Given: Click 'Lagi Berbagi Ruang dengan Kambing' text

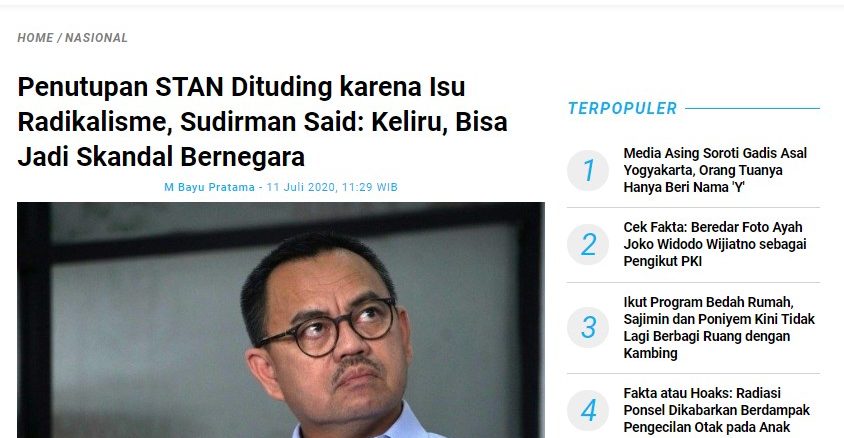Looking at the screenshot, I should pyautogui.click(x=707, y=344).
